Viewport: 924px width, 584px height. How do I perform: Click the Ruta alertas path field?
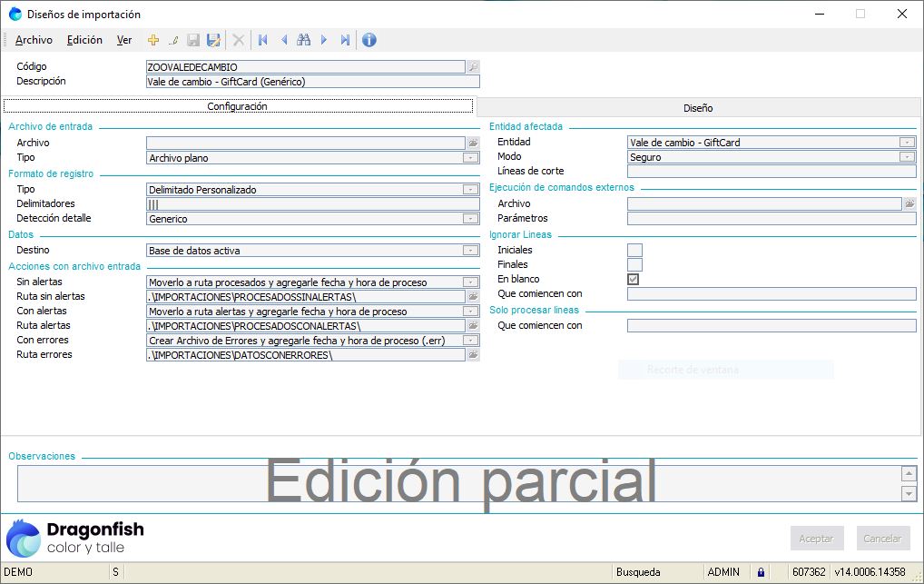coord(305,326)
